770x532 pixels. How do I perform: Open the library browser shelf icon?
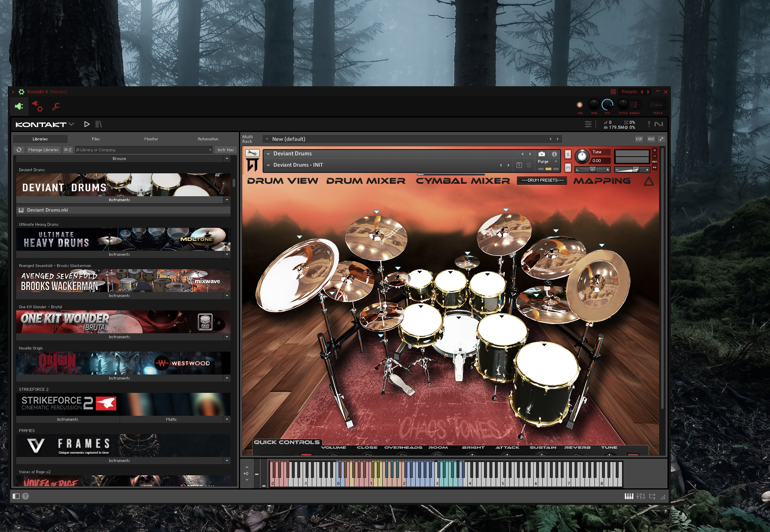(x=99, y=124)
